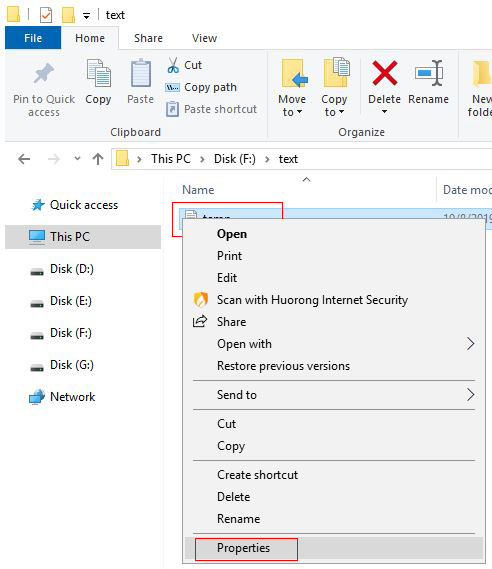Click the Rename ribbon icon
The width and height of the screenshot is (492, 569).
point(429,73)
